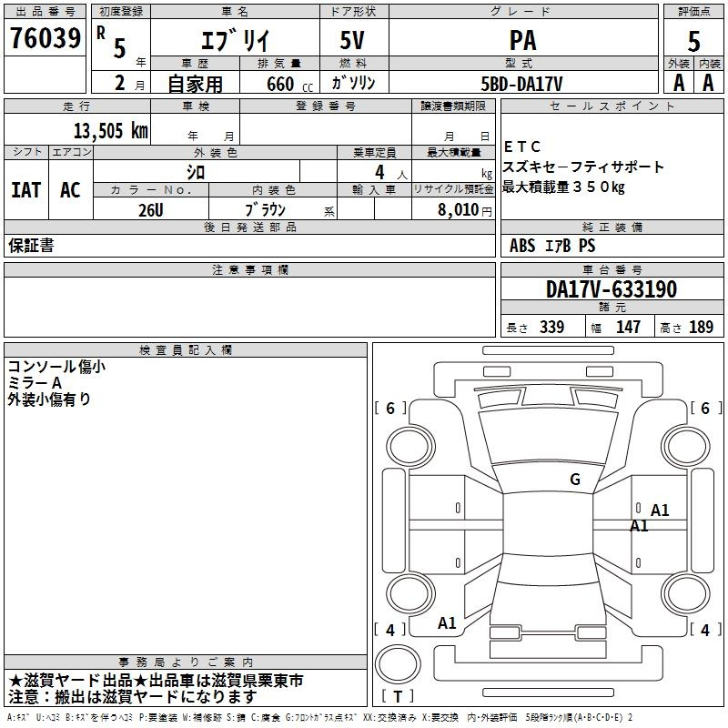Screen dimensions: 728x728
Task: Select the width value 147
Action: pyautogui.click(x=628, y=327)
